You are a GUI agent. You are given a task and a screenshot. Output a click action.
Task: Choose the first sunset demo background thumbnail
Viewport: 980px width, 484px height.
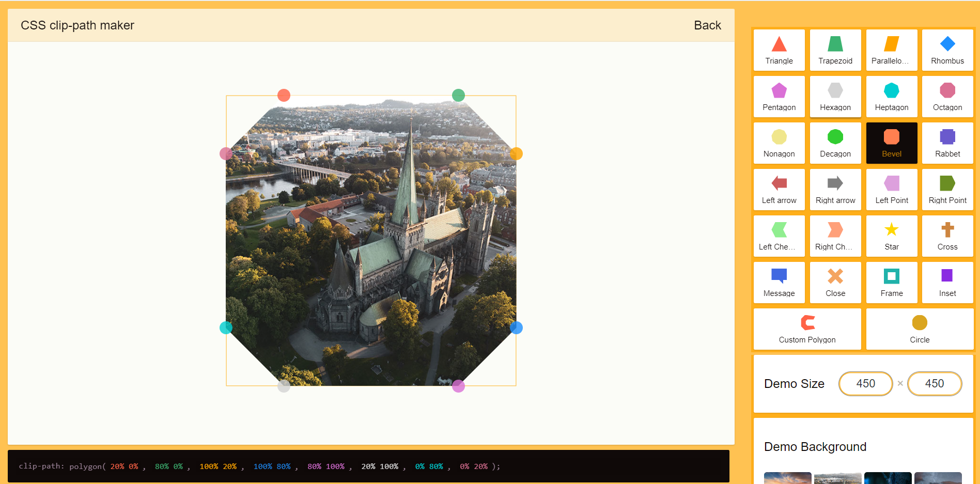coord(788,478)
